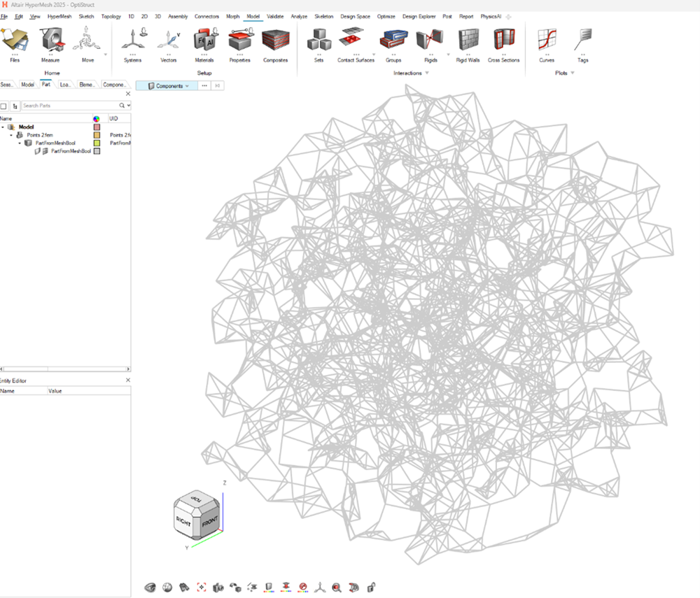
Task: Open the Vectors tool
Action: coord(168,43)
